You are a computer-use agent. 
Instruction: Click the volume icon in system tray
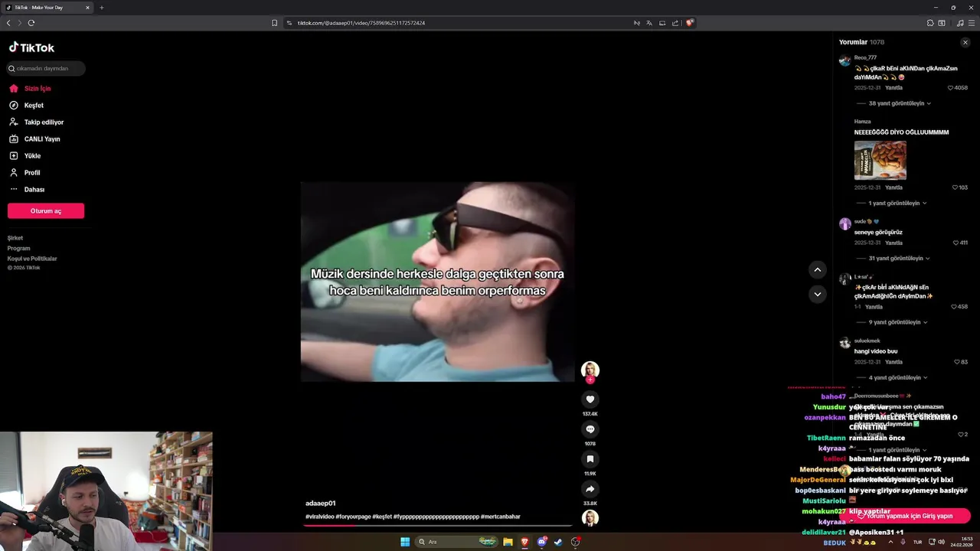click(x=941, y=542)
